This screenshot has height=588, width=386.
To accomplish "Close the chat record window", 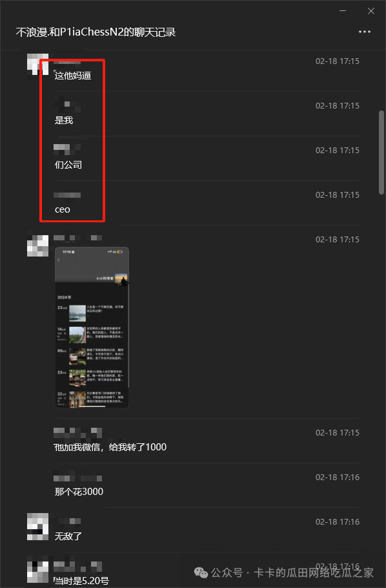I will coord(371,11).
